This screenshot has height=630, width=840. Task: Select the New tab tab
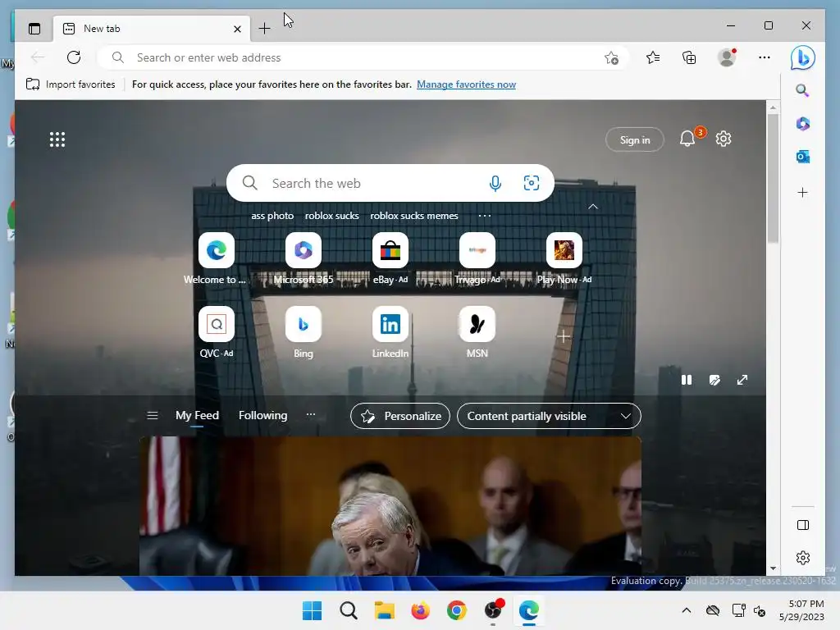151,29
